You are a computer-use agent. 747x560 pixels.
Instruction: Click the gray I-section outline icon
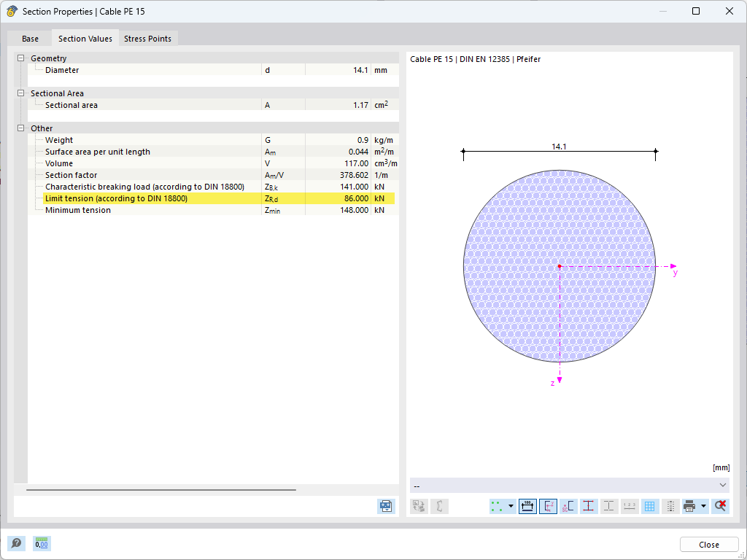pyautogui.click(x=609, y=506)
